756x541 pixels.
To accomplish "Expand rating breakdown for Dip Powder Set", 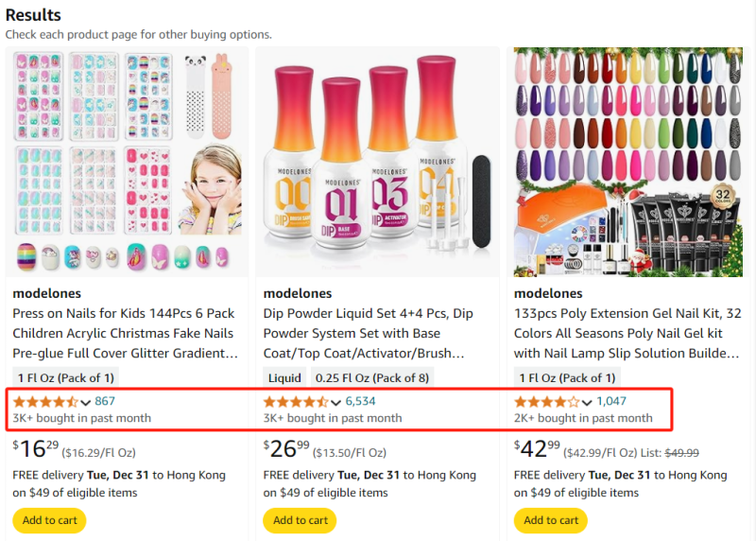I will coord(336,403).
